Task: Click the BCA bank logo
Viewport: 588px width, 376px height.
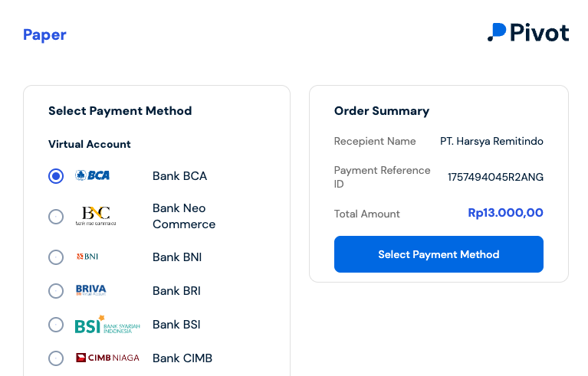Action: coord(92,175)
